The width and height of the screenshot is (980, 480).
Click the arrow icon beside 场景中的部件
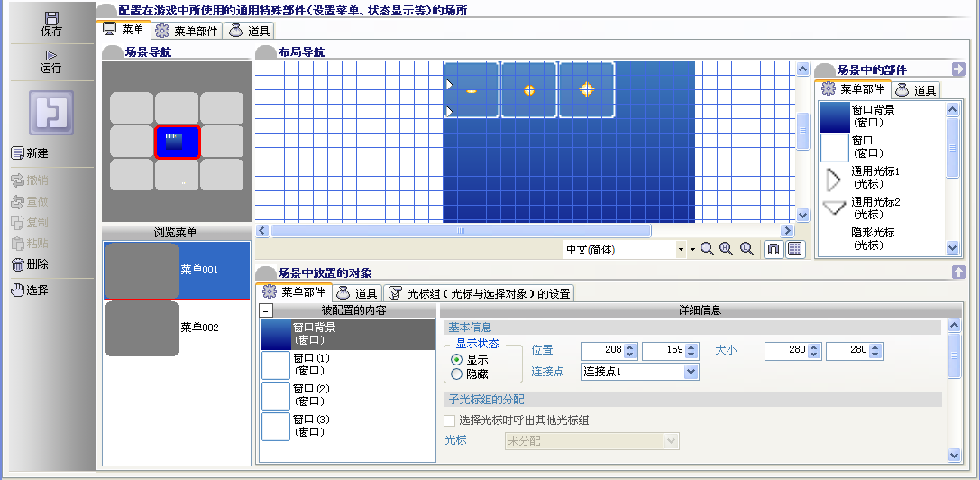[958, 69]
